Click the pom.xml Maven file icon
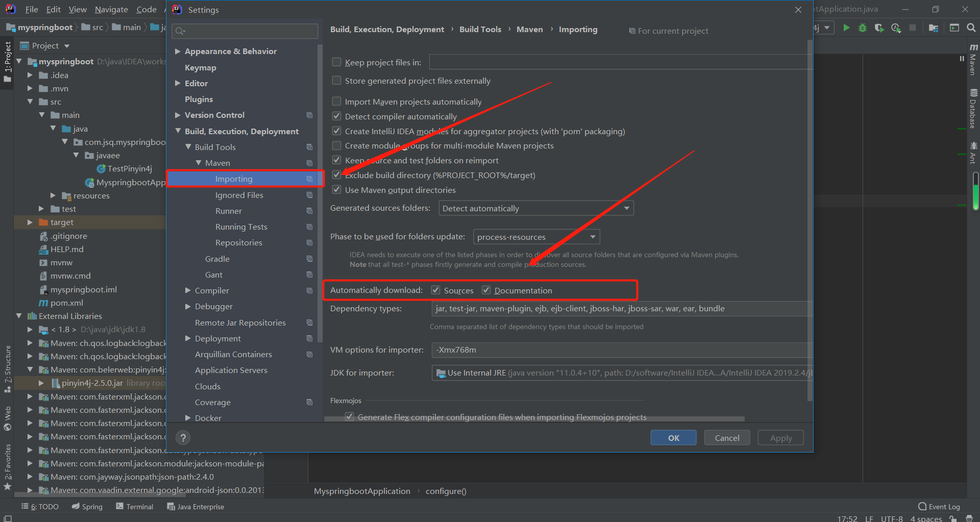This screenshot has width=980, height=522. (x=44, y=303)
